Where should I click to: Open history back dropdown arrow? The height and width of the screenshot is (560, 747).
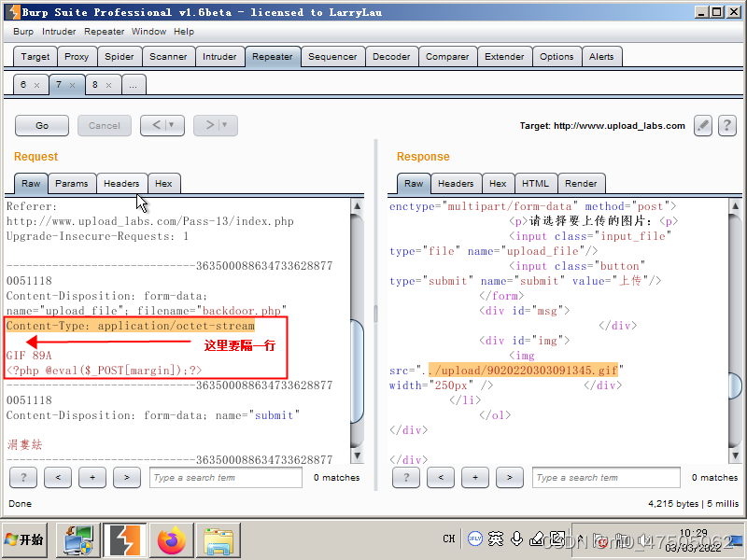pyautogui.click(x=172, y=125)
